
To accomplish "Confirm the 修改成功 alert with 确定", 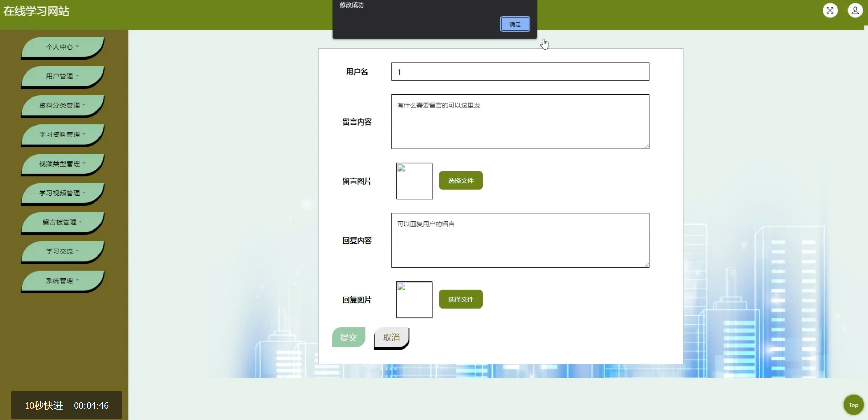I will [x=515, y=24].
